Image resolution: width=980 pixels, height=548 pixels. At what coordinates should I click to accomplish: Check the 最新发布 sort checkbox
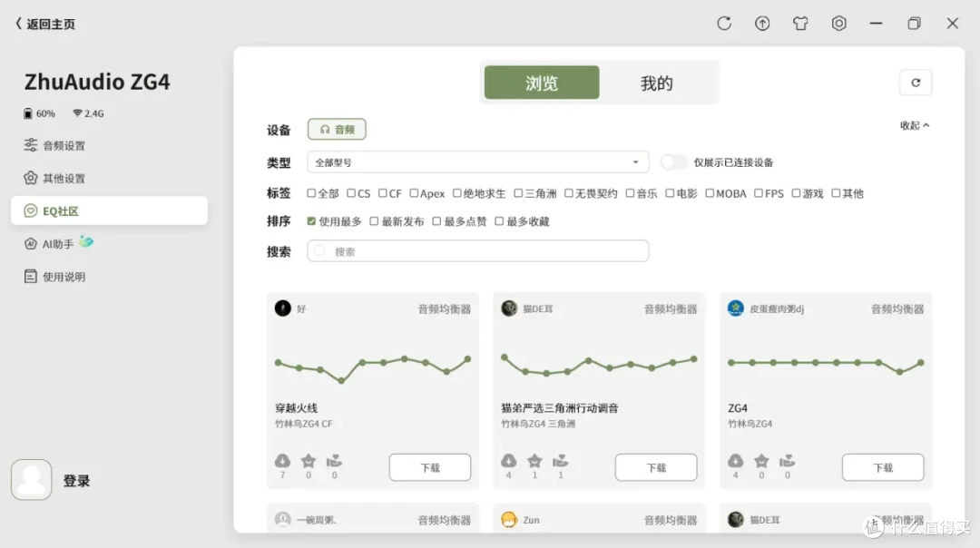click(x=374, y=221)
